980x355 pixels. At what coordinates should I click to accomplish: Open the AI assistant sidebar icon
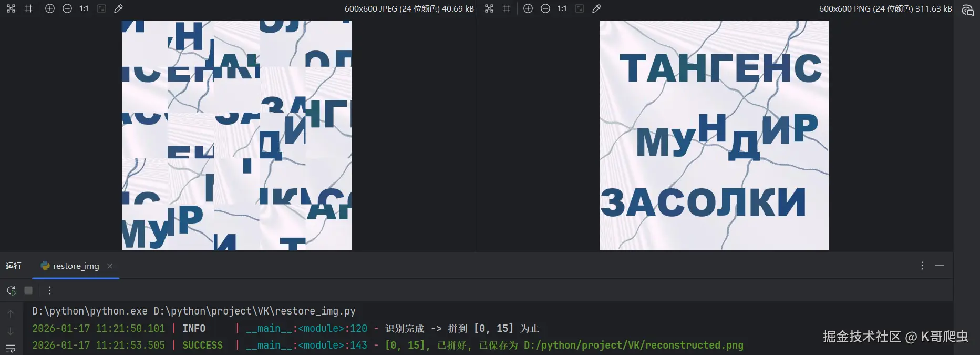tap(967, 10)
